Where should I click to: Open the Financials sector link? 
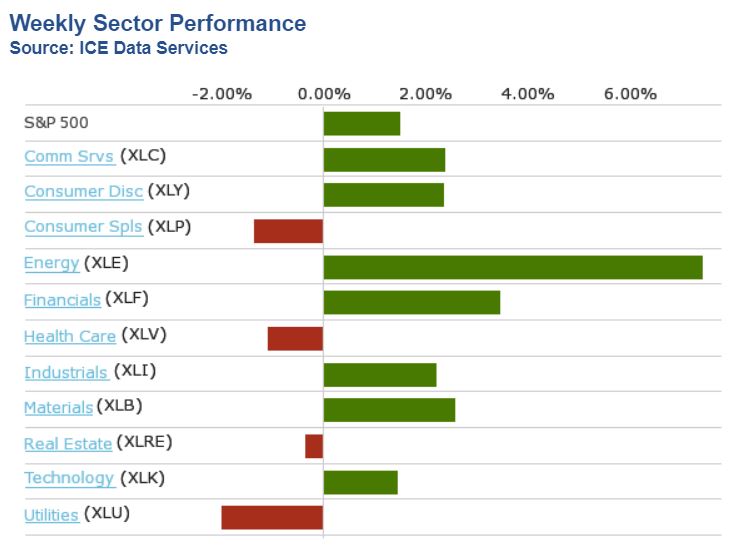point(62,299)
